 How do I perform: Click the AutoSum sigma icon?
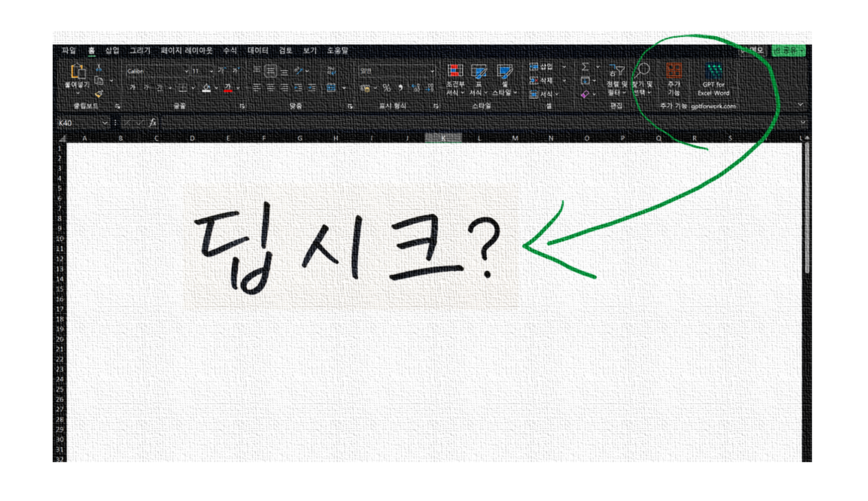coord(585,67)
